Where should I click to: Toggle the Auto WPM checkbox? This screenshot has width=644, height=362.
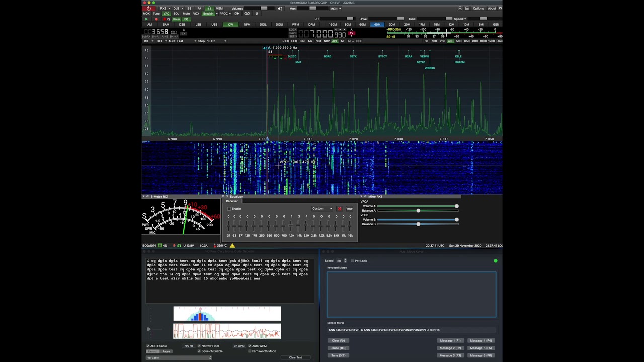(x=250, y=346)
